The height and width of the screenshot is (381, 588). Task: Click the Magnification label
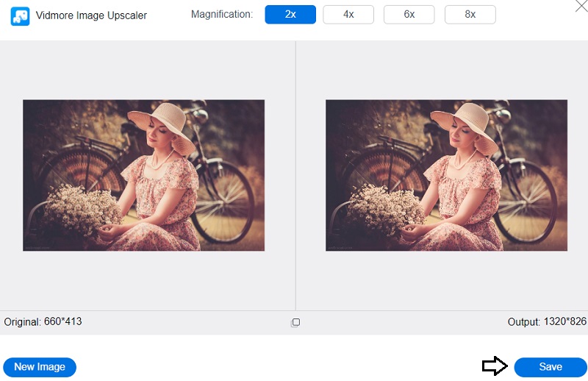tap(221, 14)
